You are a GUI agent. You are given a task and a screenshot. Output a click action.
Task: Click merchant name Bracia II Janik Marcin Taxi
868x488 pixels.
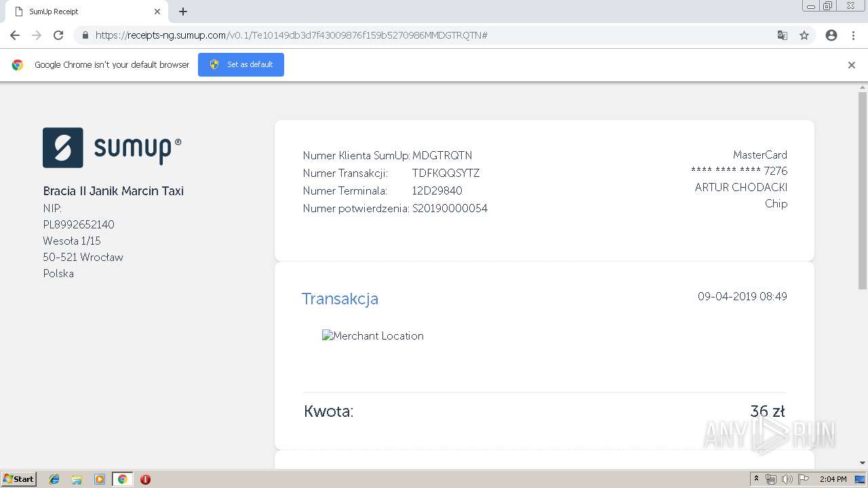coord(113,191)
